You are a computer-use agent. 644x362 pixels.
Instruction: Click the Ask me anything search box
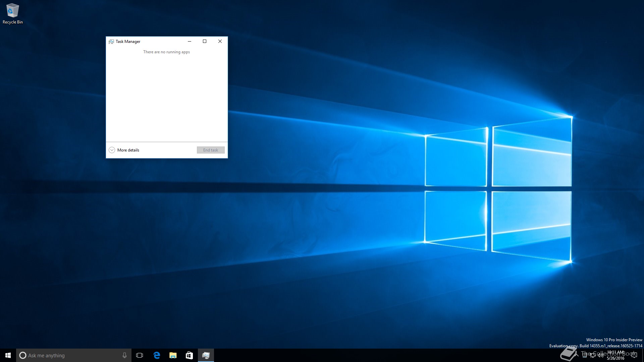(70, 355)
